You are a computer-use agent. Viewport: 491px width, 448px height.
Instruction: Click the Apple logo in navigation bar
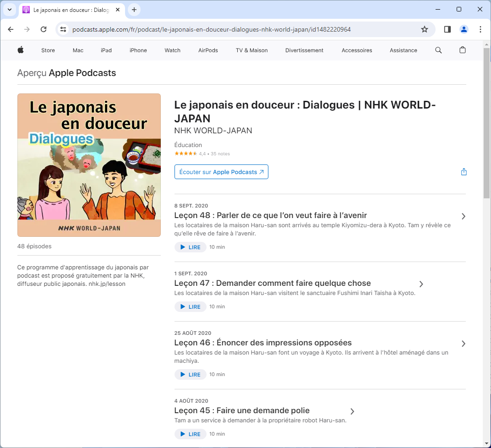pyautogui.click(x=21, y=50)
